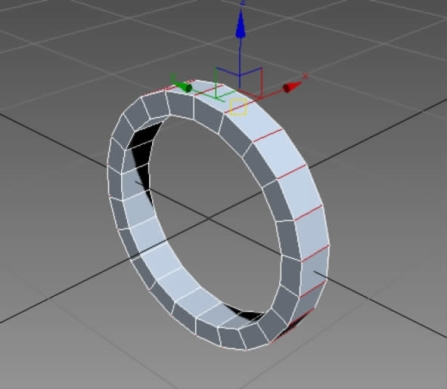Viewport: 447px width, 389px height.
Task: Click the small red x axis label
Action: 305,76
